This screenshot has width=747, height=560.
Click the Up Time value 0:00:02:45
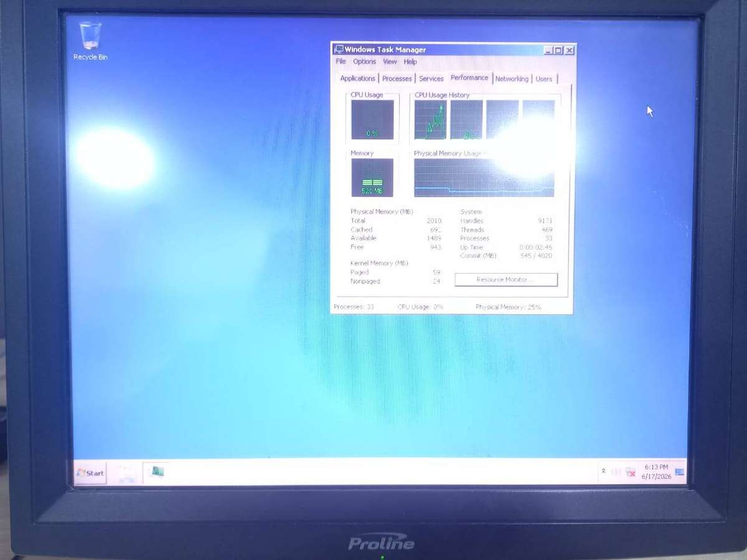pyautogui.click(x=535, y=247)
